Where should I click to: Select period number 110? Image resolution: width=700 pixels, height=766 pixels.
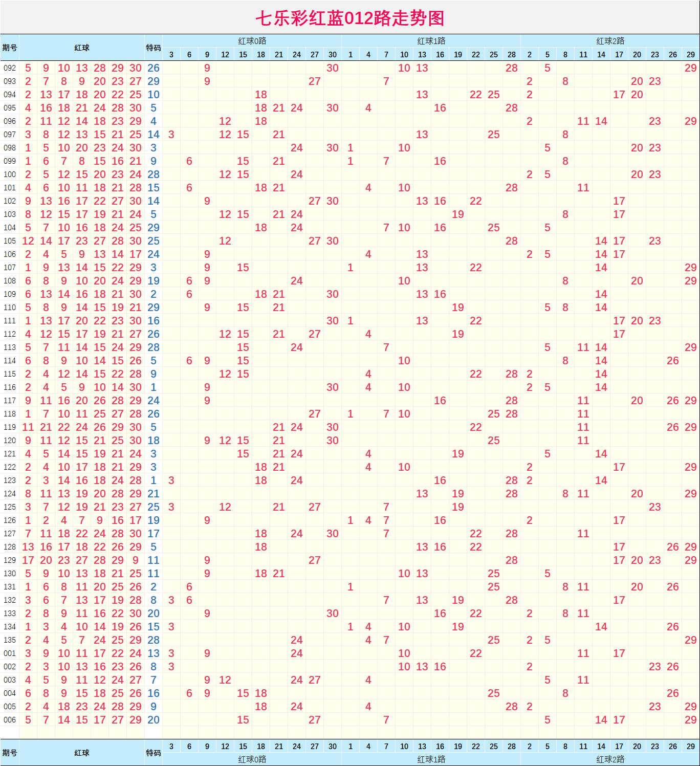[x=10, y=308]
